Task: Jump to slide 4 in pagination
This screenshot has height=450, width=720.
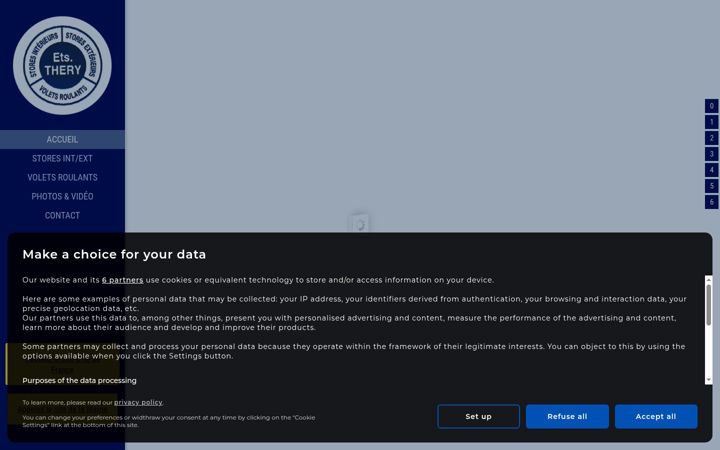Action: tap(712, 170)
